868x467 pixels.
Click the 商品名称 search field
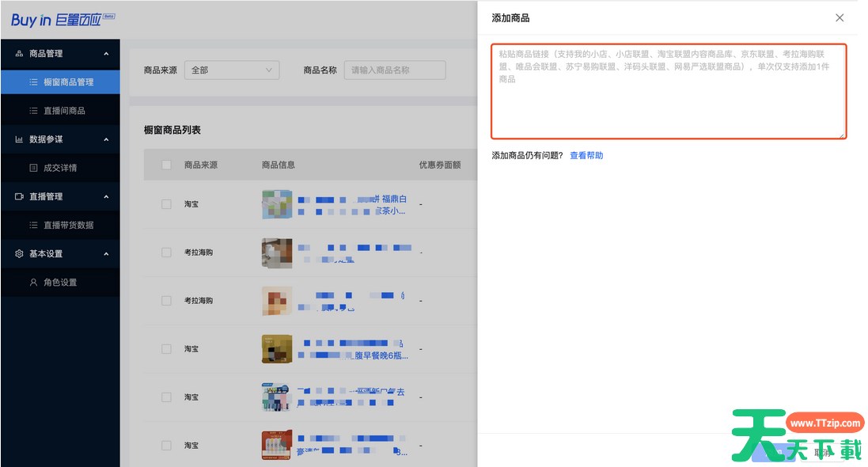pyautogui.click(x=395, y=70)
